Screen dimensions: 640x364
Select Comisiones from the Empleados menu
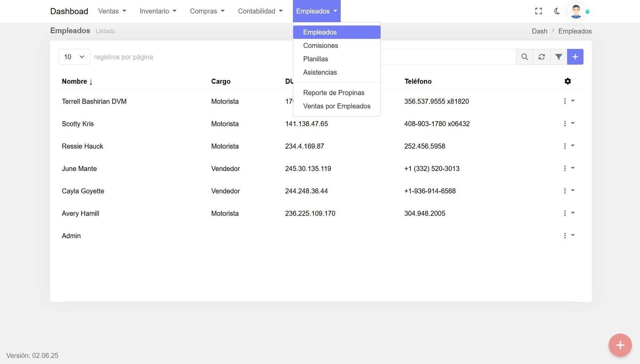pos(320,46)
